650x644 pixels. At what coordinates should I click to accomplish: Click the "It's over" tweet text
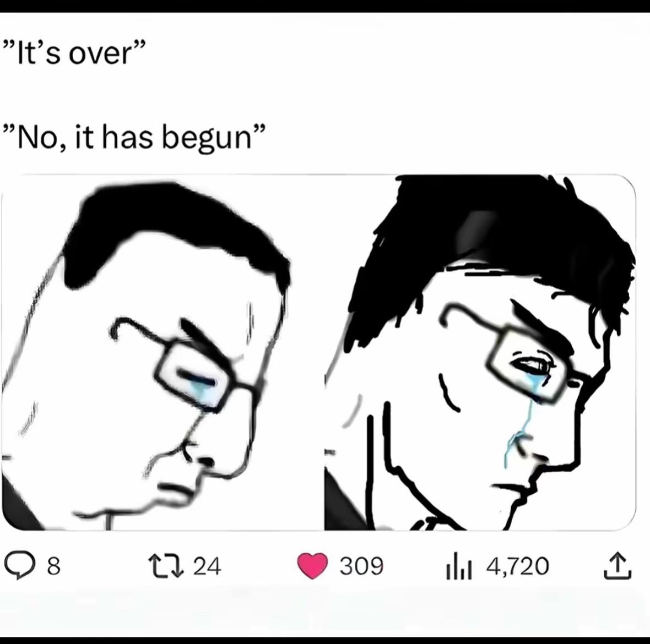(74, 53)
